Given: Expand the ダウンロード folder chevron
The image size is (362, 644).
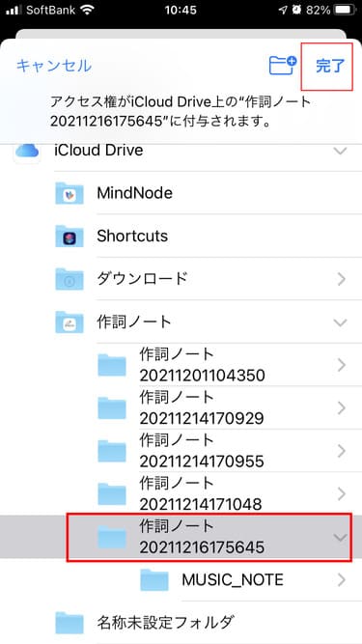Looking at the screenshot, I should (x=341, y=279).
